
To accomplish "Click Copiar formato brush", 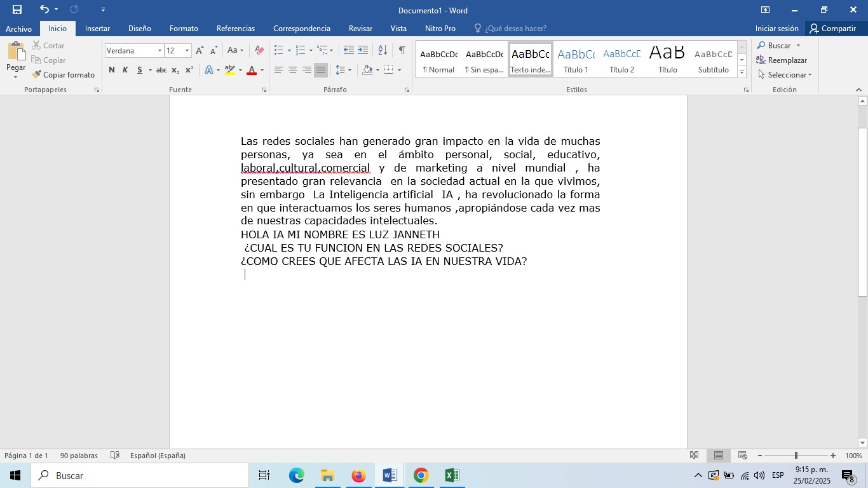I will point(64,75).
